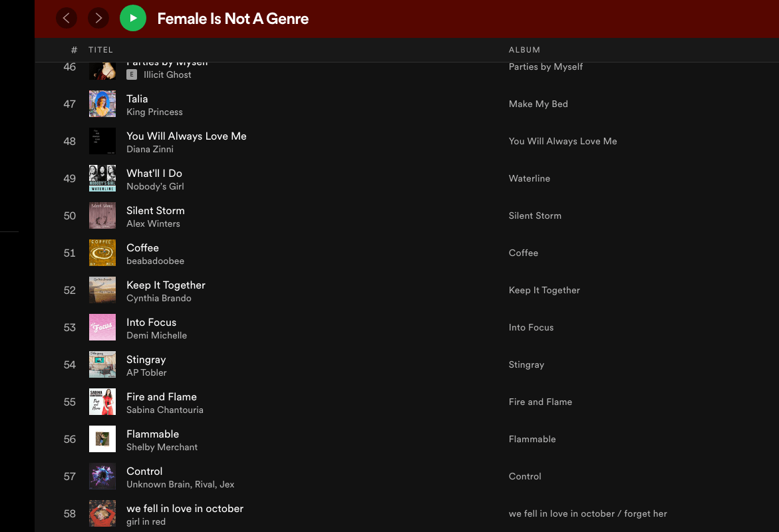Open the beabadoobee artist page

[155, 261]
